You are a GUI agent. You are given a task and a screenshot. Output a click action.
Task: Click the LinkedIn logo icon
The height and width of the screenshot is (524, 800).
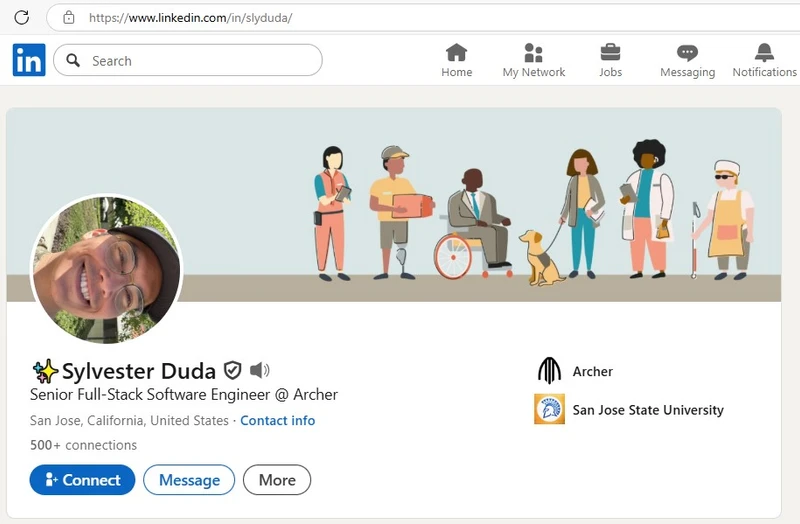pyautogui.click(x=29, y=61)
